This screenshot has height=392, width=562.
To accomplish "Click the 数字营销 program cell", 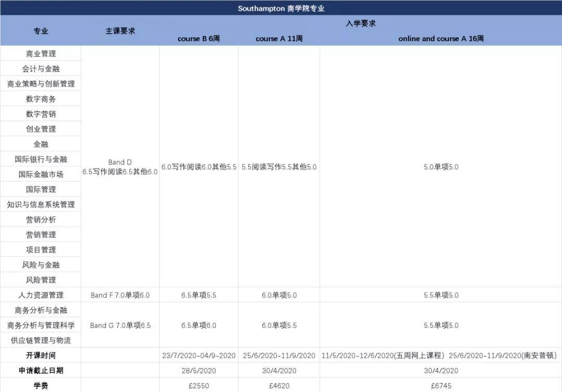I will tap(40, 113).
